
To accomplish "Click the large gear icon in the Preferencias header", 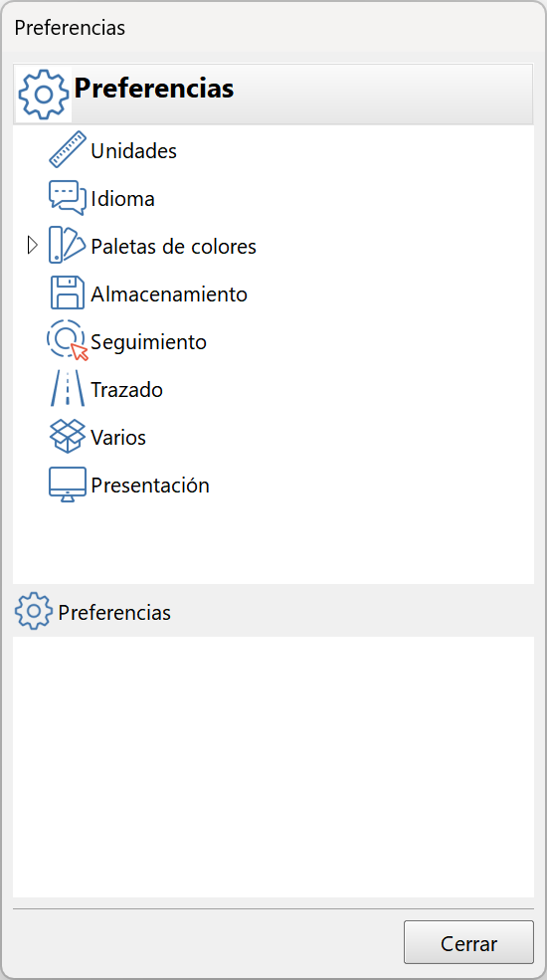I will point(44,95).
